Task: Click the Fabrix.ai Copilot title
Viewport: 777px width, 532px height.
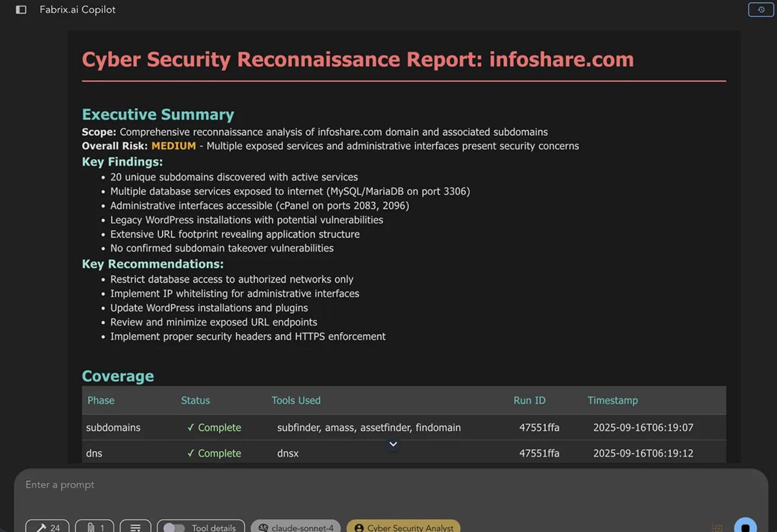Action: pos(78,10)
